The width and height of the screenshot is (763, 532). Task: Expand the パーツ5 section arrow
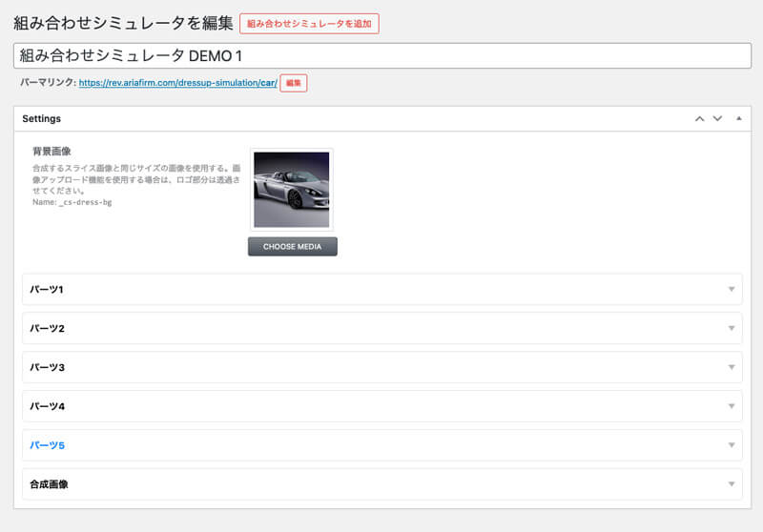click(x=732, y=445)
